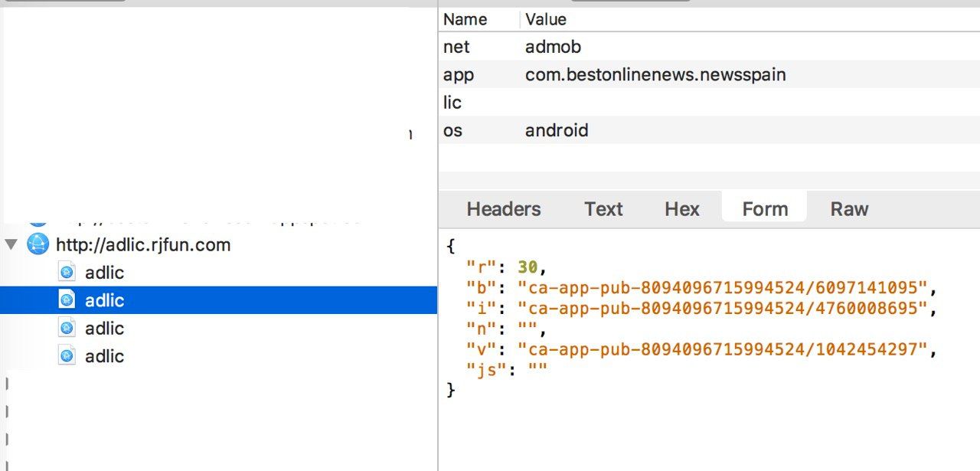This screenshot has width=980, height=471.
Task: Select the 'net' parameter name cell
Action: (456, 47)
